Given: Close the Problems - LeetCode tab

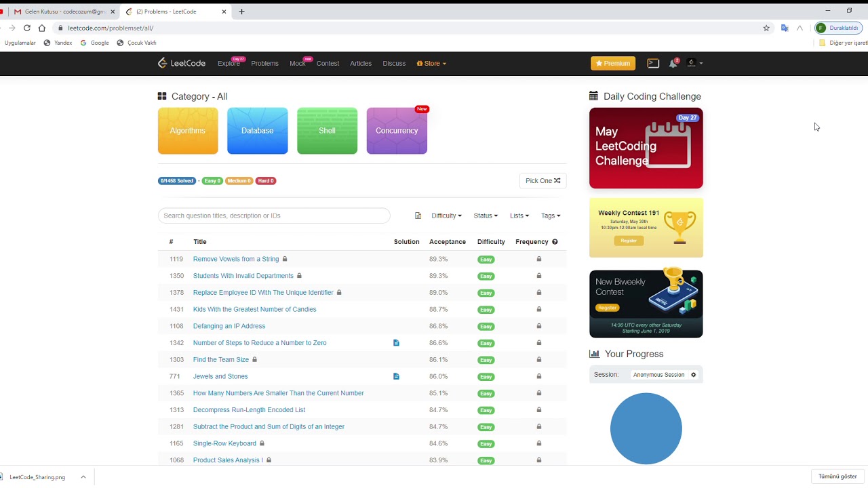Looking at the screenshot, I should (x=224, y=12).
